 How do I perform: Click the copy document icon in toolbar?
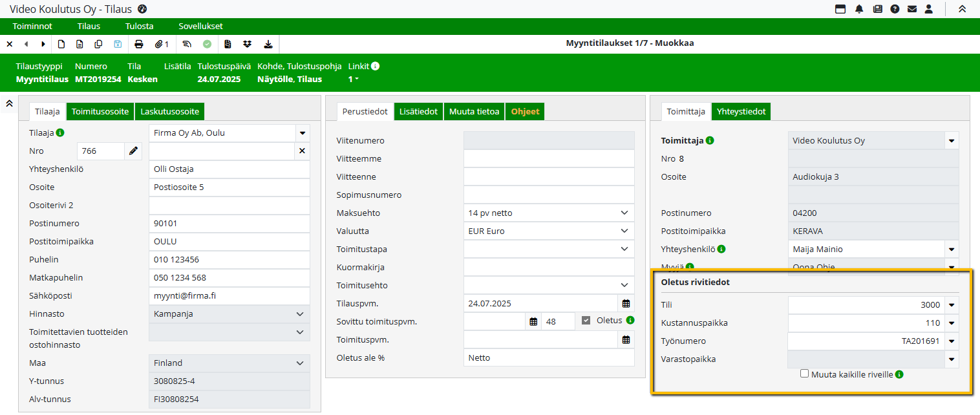tap(98, 44)
